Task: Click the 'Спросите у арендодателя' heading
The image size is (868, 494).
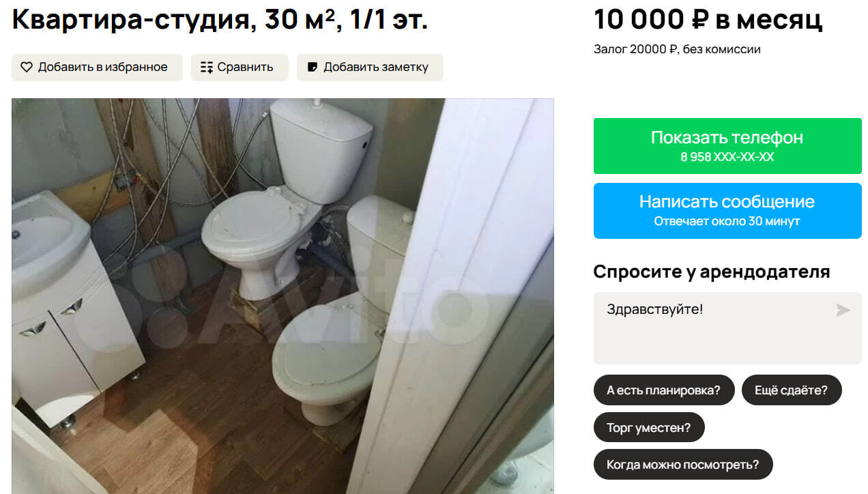Action: (712, 272)
